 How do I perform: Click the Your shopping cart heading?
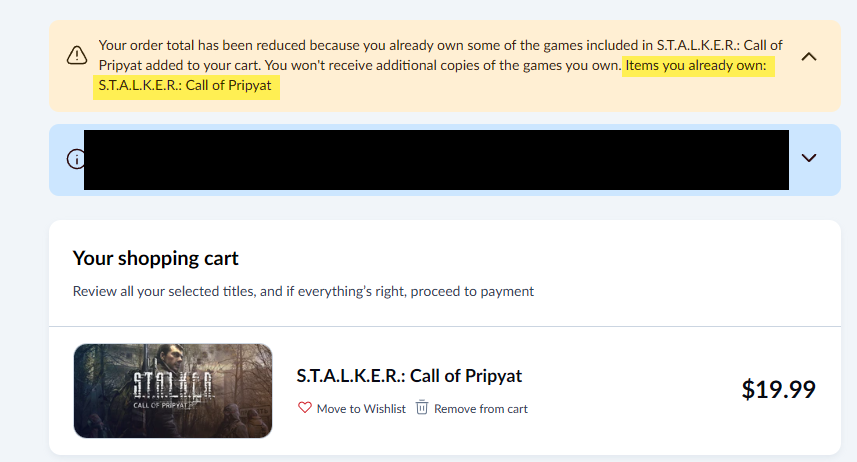point(156,258)
